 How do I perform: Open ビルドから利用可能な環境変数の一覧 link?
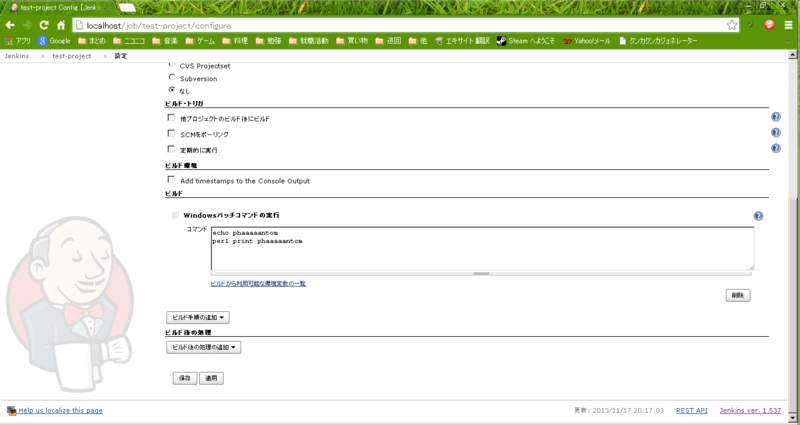(x=258, y=284)
